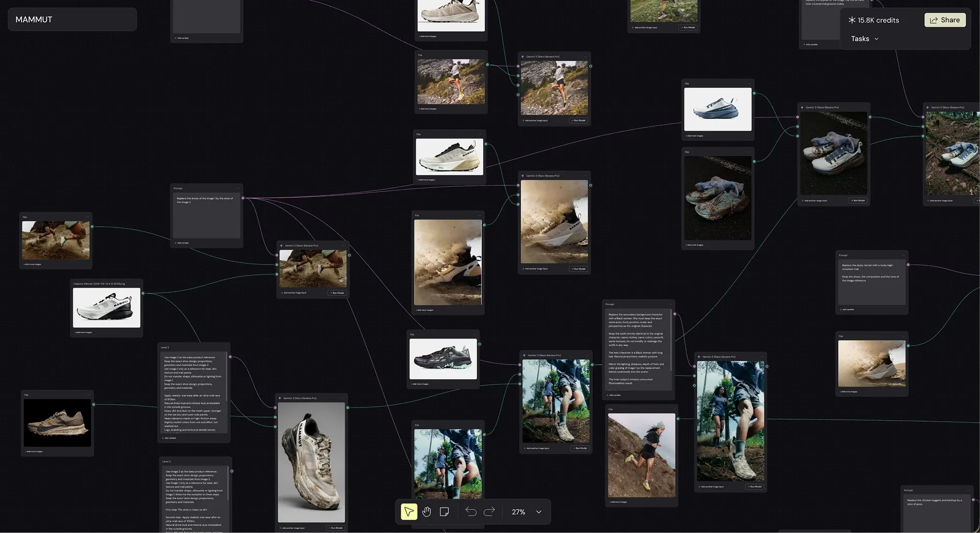The image size is (980, 533).
Task: Click output port of dusty shoe Gemini node
Action: tap(591, 185)
